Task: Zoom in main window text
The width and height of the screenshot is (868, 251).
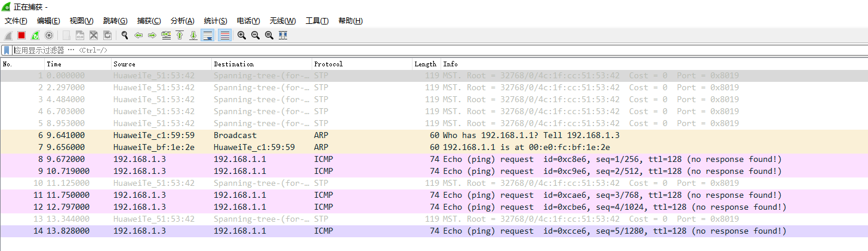Action: click(242, 35)
